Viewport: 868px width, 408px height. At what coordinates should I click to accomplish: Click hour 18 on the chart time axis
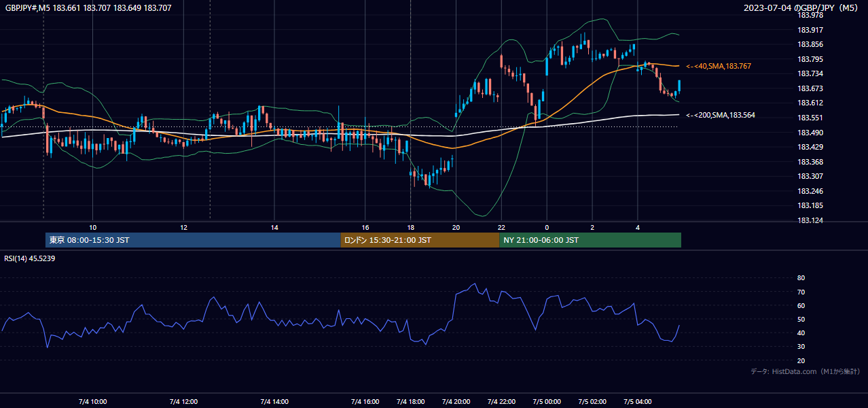pos(411,227)
